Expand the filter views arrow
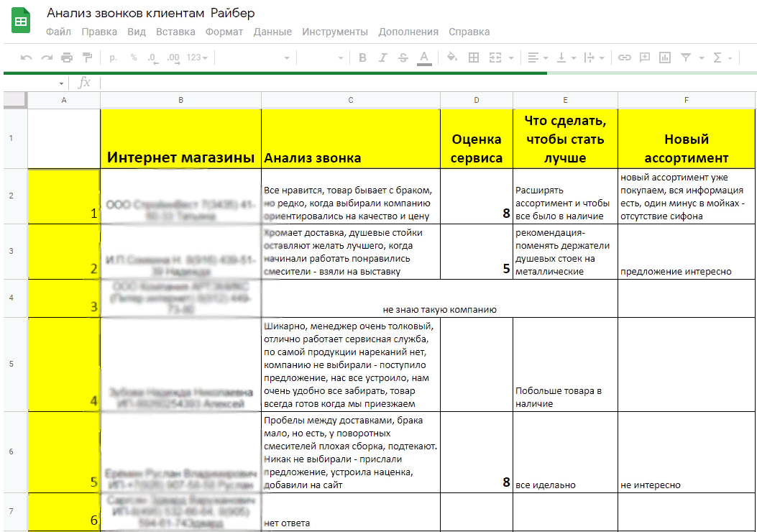Viewport: 757px width, 532px height. click(x=702, y=58)
